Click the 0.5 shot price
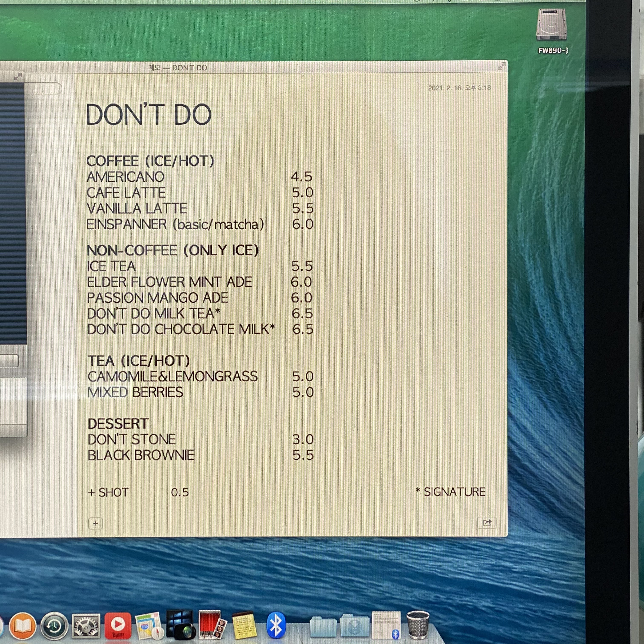 pyautogui.click(x=180, y=492)
